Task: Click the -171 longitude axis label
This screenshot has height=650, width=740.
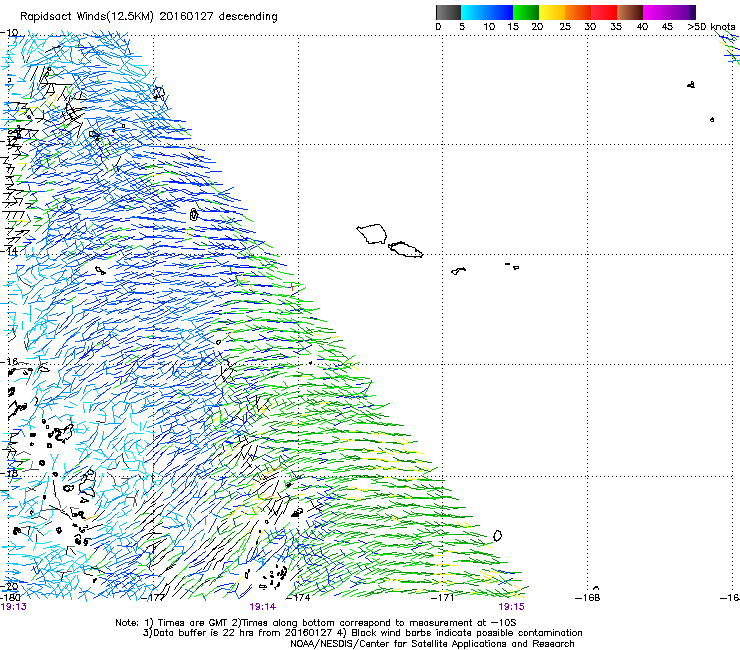Action: coord(443,598)
